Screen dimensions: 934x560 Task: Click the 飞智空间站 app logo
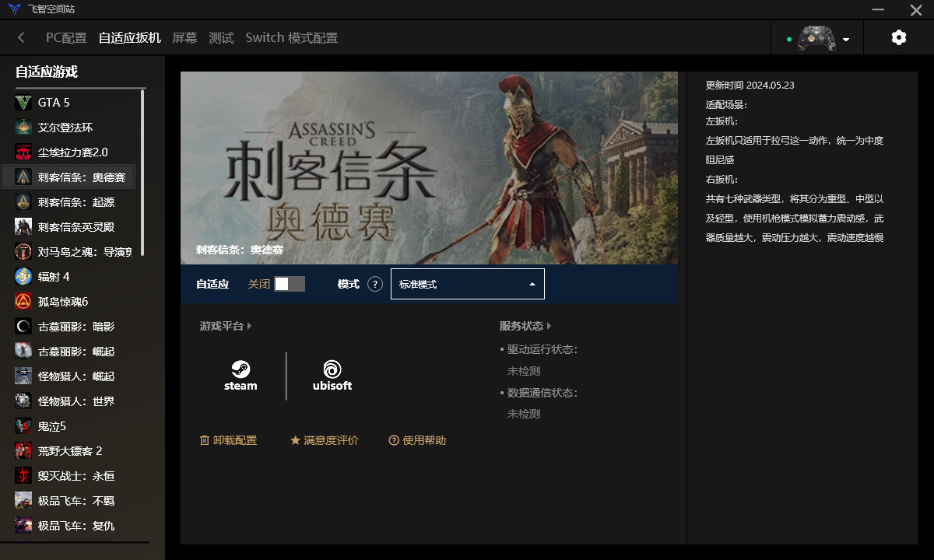[14, 9]
